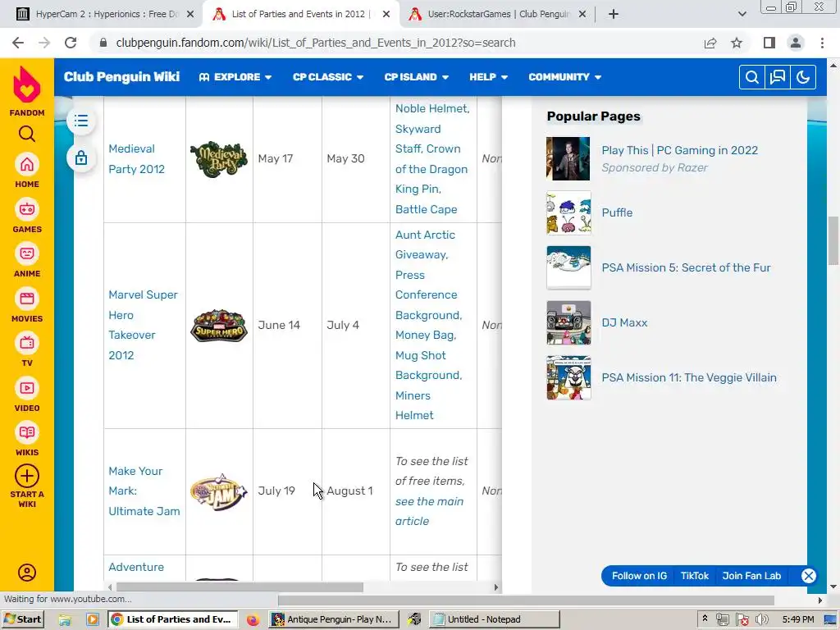Close the HyperCam 2 tab
The height and width of the screenshot is (630, 840).
[190, 14]
